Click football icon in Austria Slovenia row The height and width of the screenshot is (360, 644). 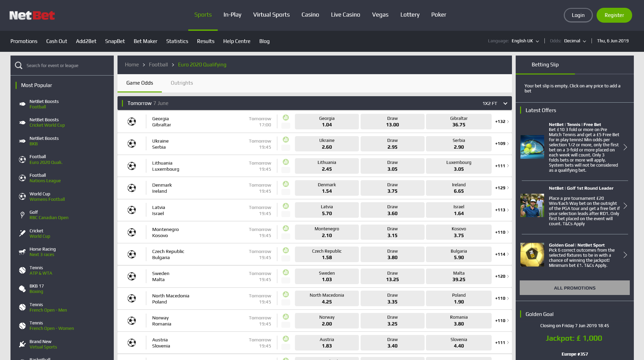tap(132, 343)
